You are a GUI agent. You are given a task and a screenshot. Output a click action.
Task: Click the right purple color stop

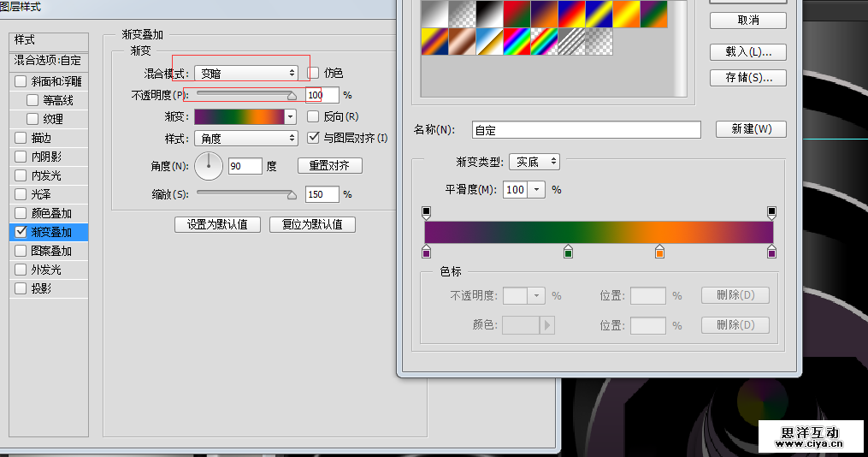(x=772, y=252)
